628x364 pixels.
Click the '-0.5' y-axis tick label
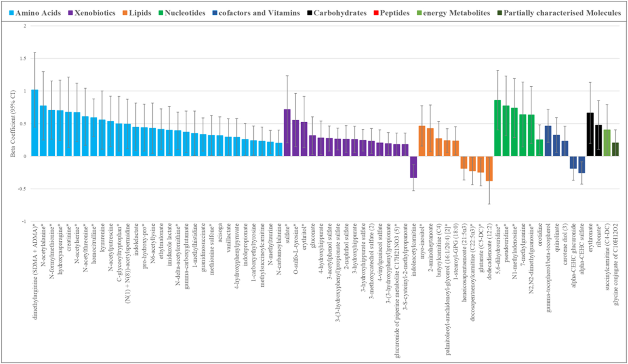(x=22, y=189)
